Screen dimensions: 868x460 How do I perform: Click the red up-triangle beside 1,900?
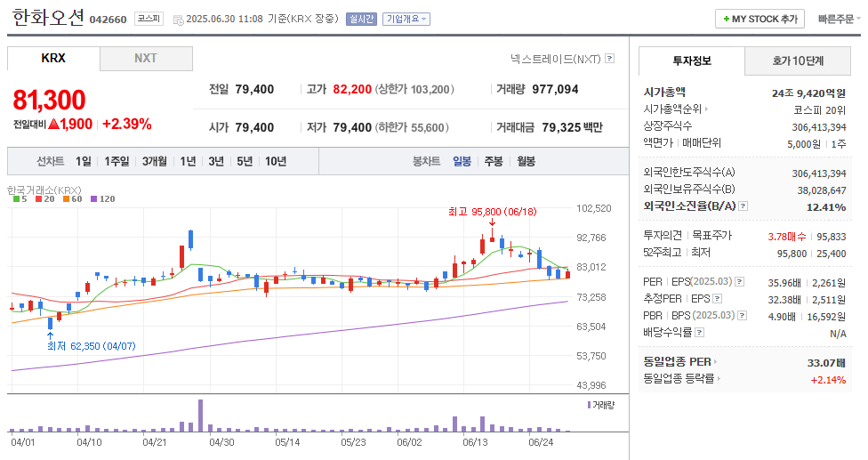[x=53, y=124]
